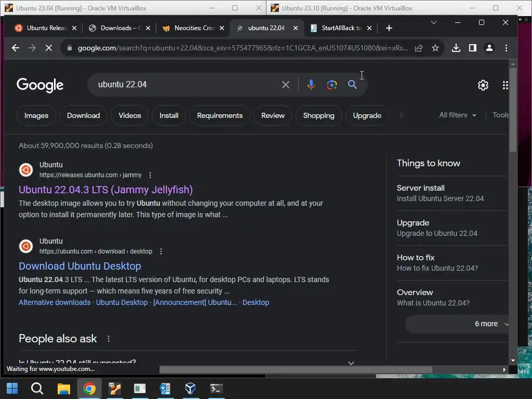The width and height of the screenshot is (532, 399).
Task: Click the magnifier search button
Action: (353, 85)
